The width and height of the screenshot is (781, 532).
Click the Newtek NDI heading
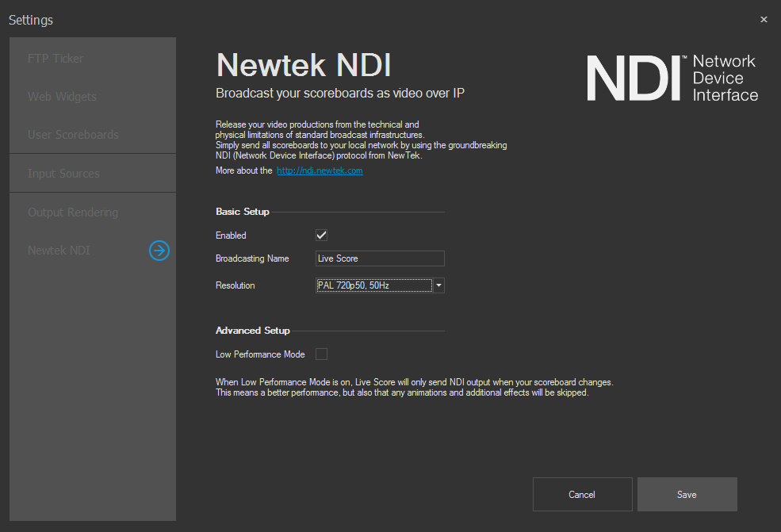[304, 65]
